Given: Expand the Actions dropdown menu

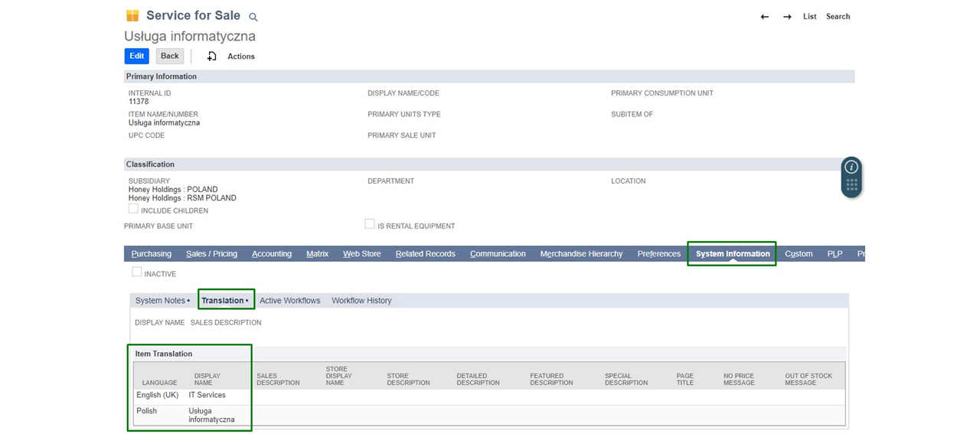Looking at the screenshot, I should pos(240,57).
